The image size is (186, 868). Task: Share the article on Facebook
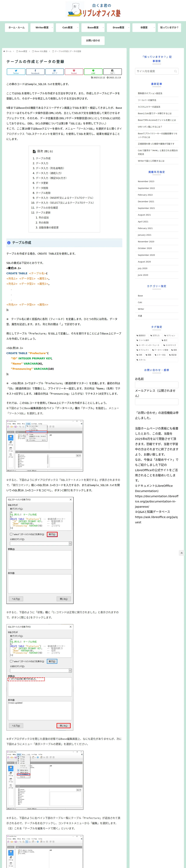pos(35,72)
